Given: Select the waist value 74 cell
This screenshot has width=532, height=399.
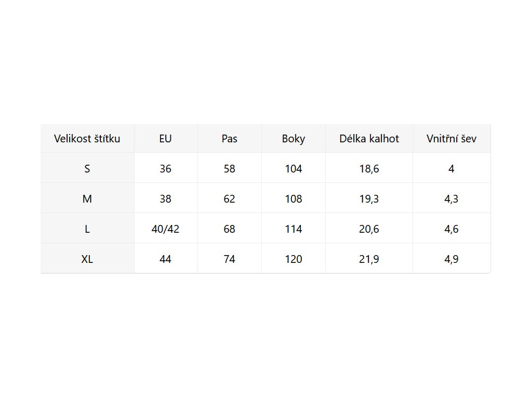Looking at the screenshot, I should point(229,259).
